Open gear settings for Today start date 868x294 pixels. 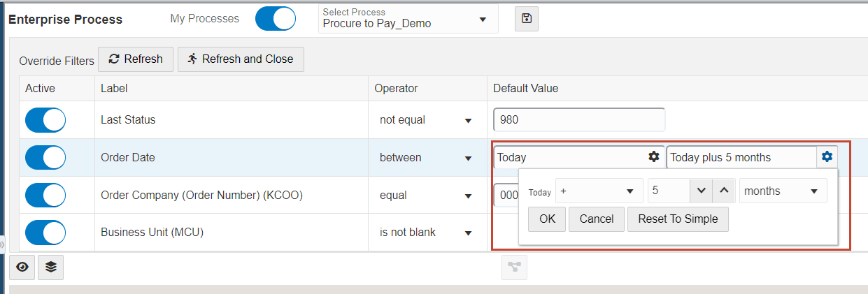coord(654,157)
